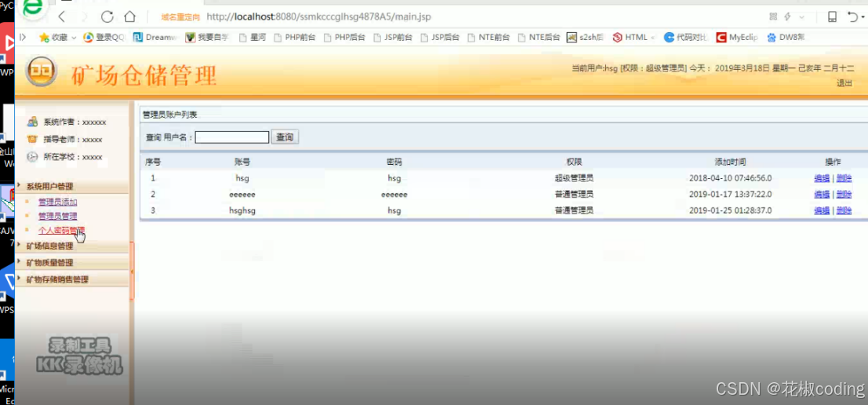Image resolution: width=868 pixels, height=405 pixels.
Task: Click the 超级管理员 permission cell
Action: [x=574, y=178]
